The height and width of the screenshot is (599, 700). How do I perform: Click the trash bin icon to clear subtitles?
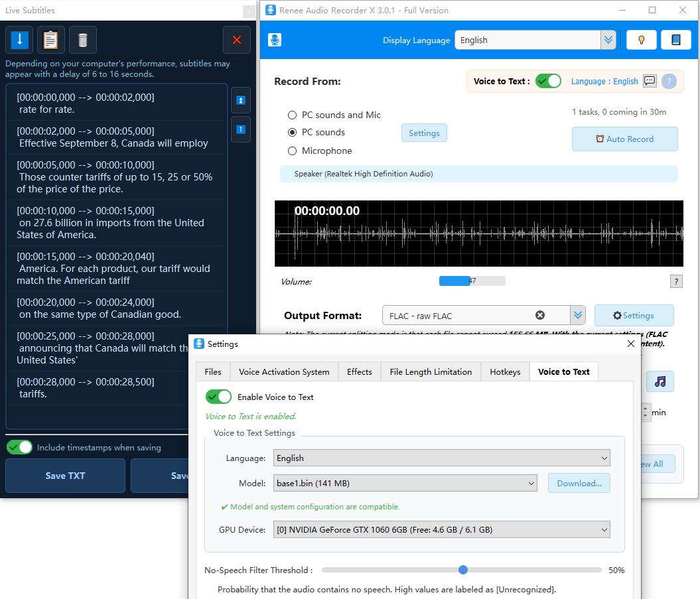point(82,40)
